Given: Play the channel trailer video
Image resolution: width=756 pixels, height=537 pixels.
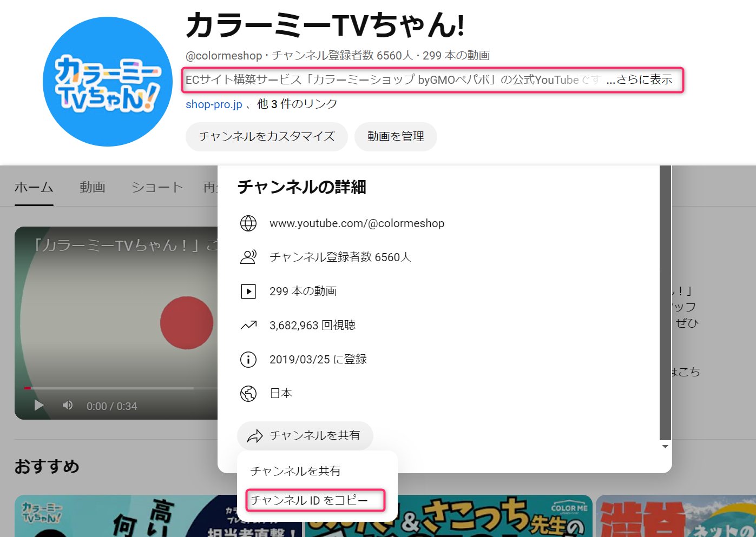Looking at the screenshot, I should (x=39, y=405).
